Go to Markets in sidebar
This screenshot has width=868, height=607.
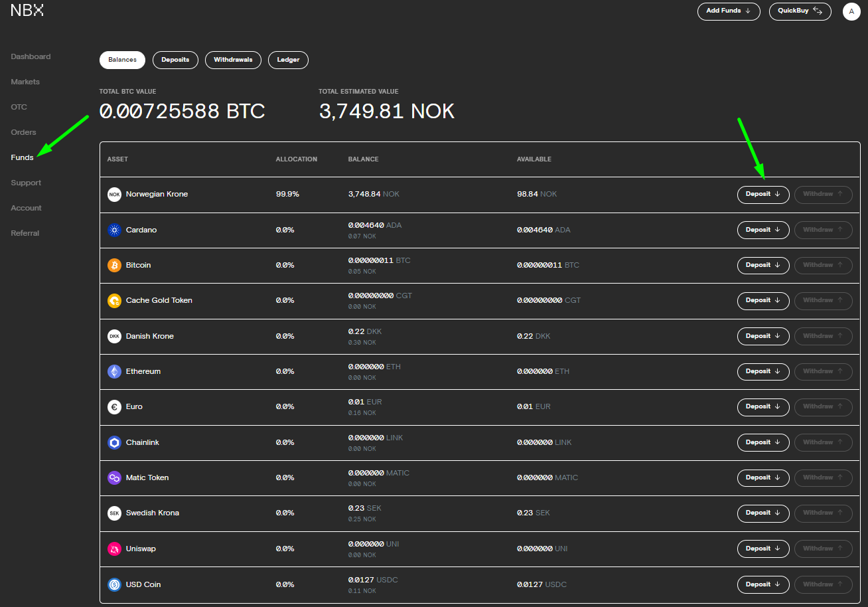pos(25,82)
